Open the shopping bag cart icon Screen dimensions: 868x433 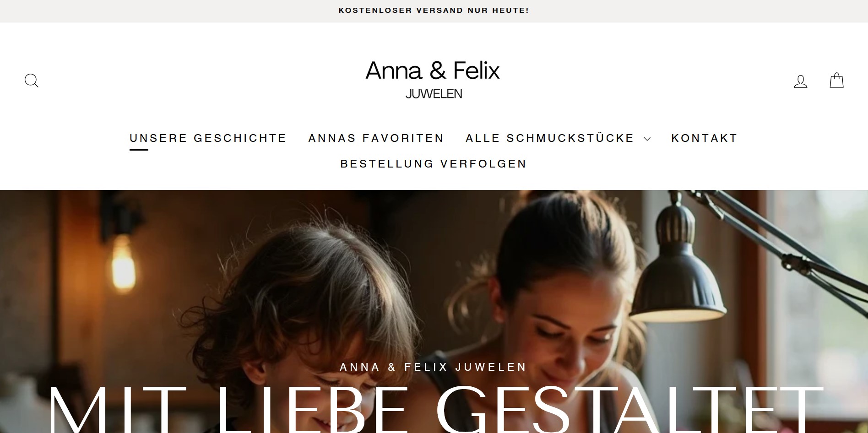[836, 81]
